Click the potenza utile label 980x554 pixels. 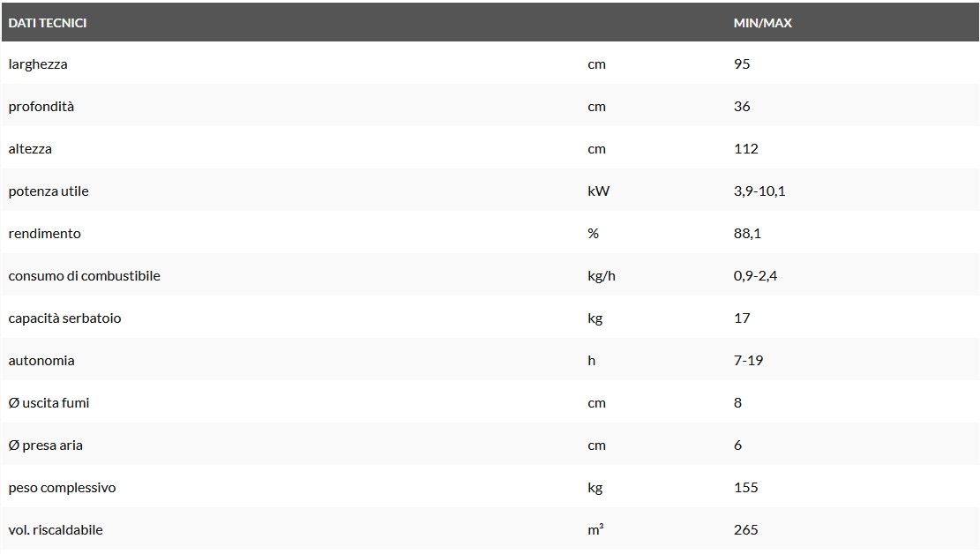point(49,191)
